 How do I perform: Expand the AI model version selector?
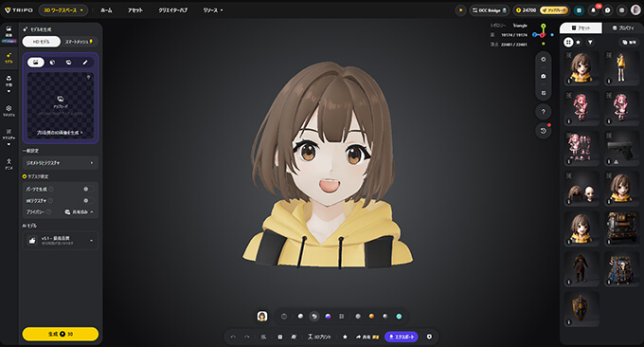pos(61,241)
